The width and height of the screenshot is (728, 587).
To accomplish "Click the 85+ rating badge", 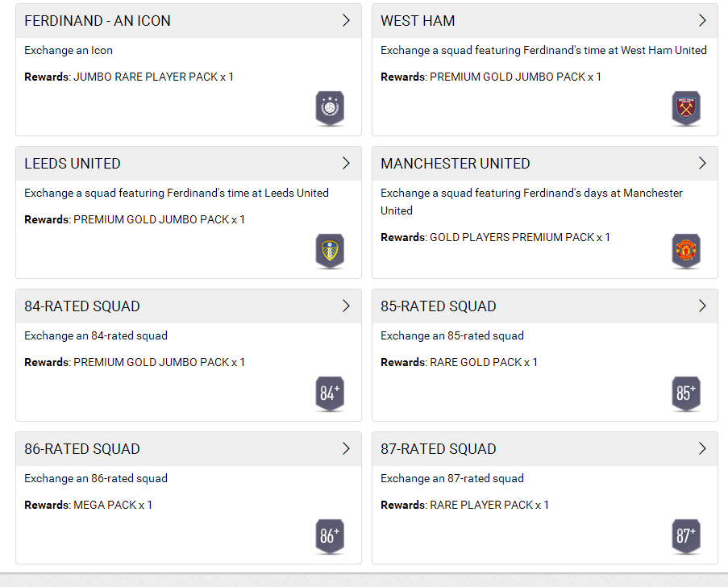I will pos(686,393).
